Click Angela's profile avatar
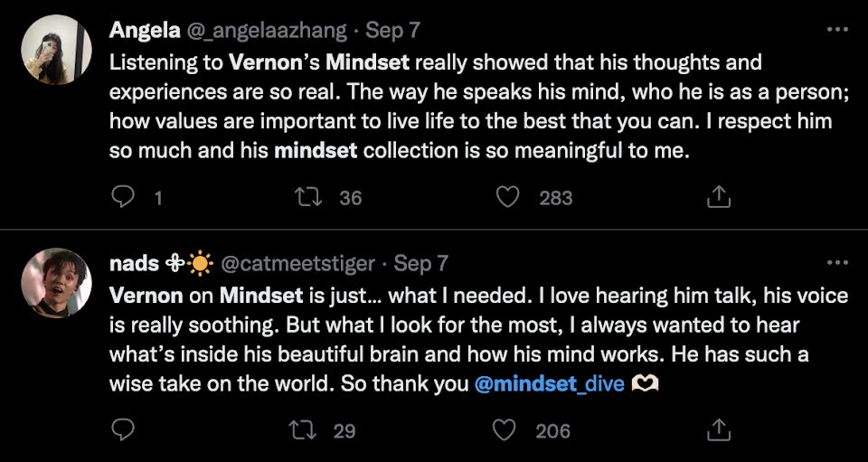 (55, 50)
